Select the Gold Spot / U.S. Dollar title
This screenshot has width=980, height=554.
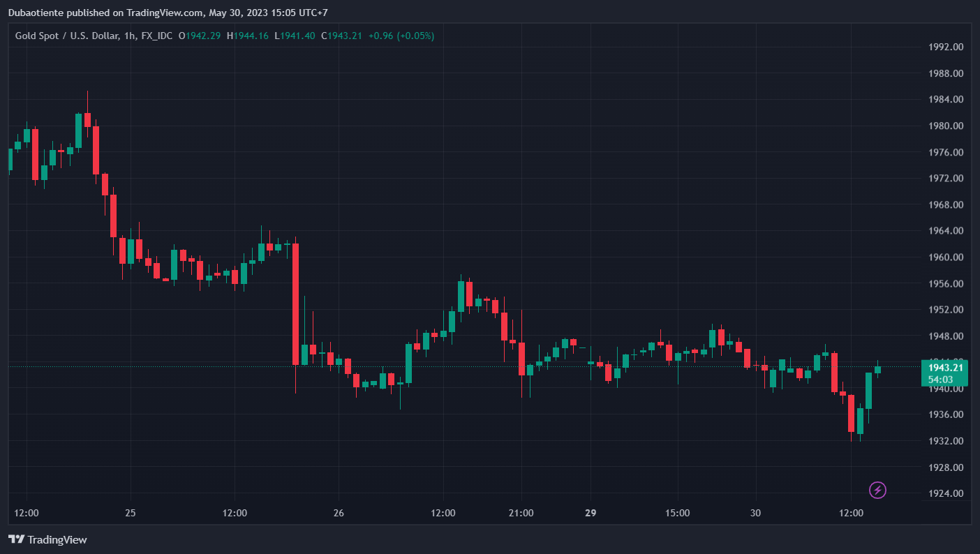[68, 36]
